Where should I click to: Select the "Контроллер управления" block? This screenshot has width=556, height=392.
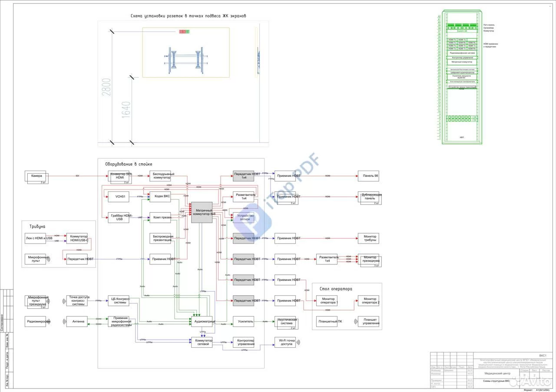(x=243, y=343)
